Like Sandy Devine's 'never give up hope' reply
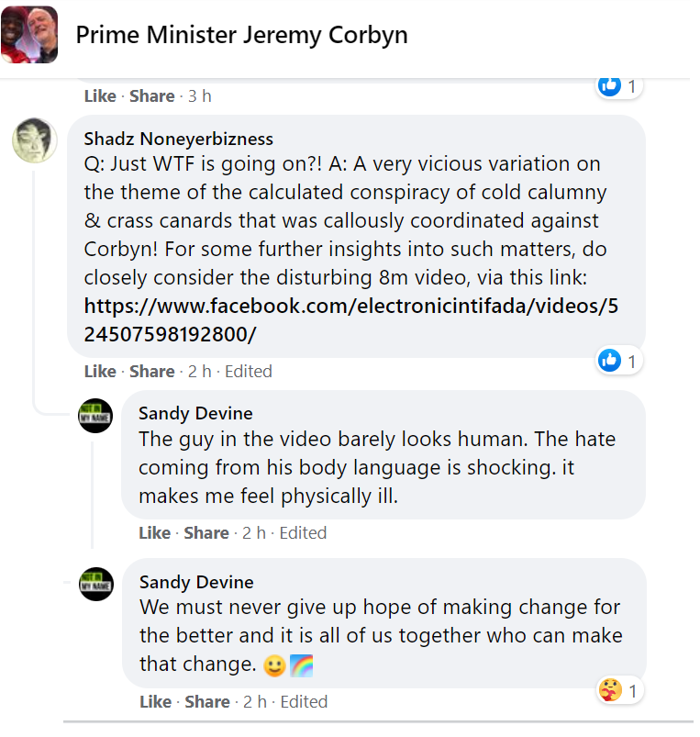Image resolution: width=700 pixels, height=737 pixels. tap(155, 702)
